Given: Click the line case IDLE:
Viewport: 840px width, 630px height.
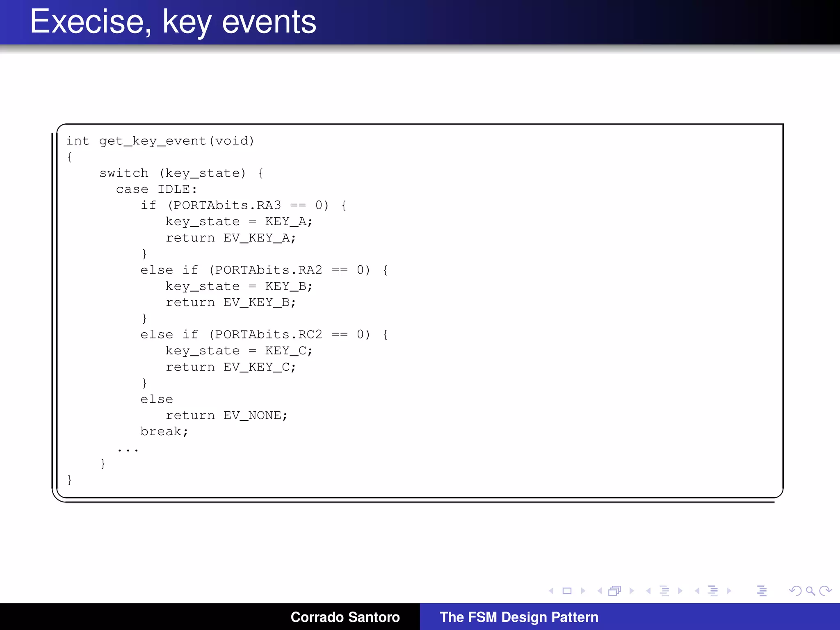Looking at the screenshot, I should [156, 189].
